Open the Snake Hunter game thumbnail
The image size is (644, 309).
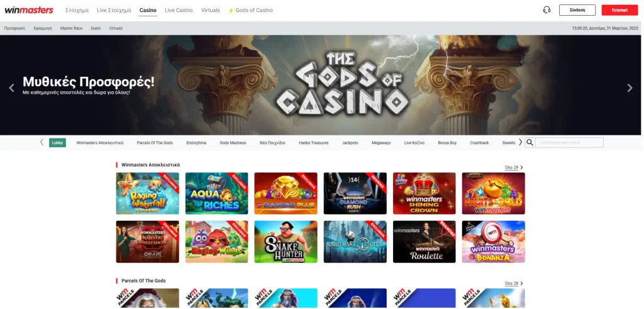(x=286, y=242)
